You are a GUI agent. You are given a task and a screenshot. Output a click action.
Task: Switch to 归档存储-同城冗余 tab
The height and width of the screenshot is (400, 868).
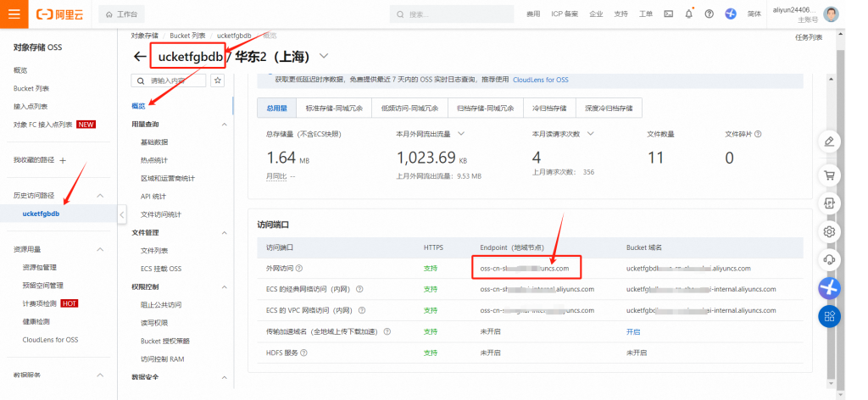point(486,108)
